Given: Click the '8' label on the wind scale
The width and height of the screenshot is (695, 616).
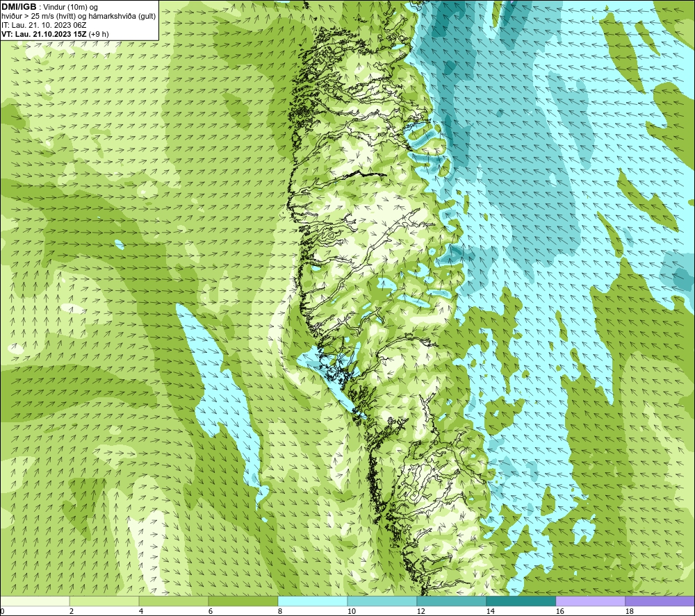Looking at the screenshot, I should [280, 612].
